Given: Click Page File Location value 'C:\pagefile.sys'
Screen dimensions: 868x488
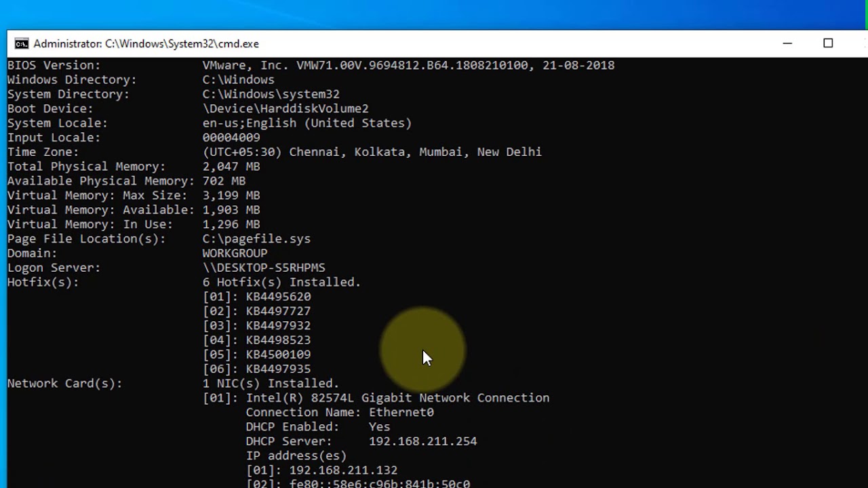Looking at the screenshot, I should click(256, 239).
